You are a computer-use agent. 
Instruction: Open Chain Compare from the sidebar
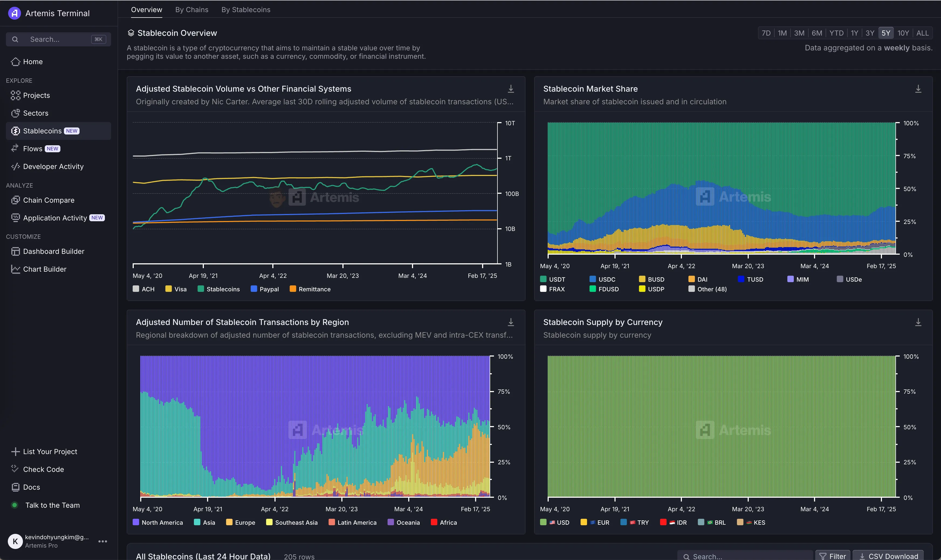point(49,200)
